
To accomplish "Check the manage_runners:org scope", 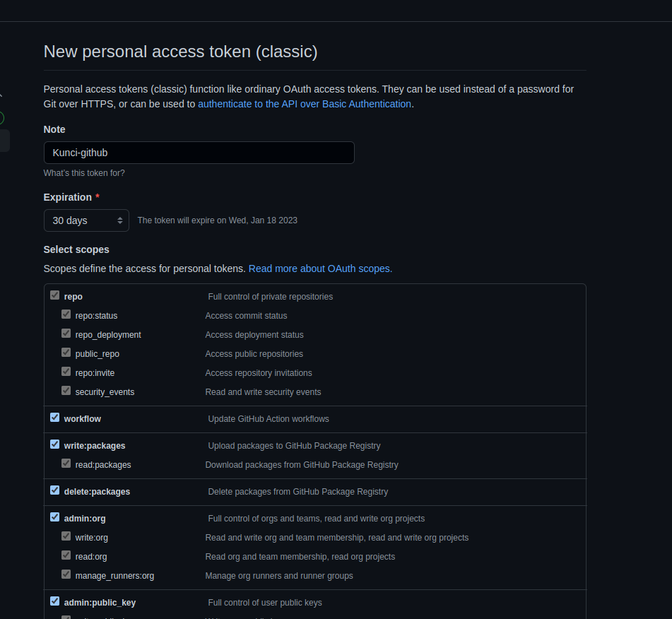I will click(66, 574).
